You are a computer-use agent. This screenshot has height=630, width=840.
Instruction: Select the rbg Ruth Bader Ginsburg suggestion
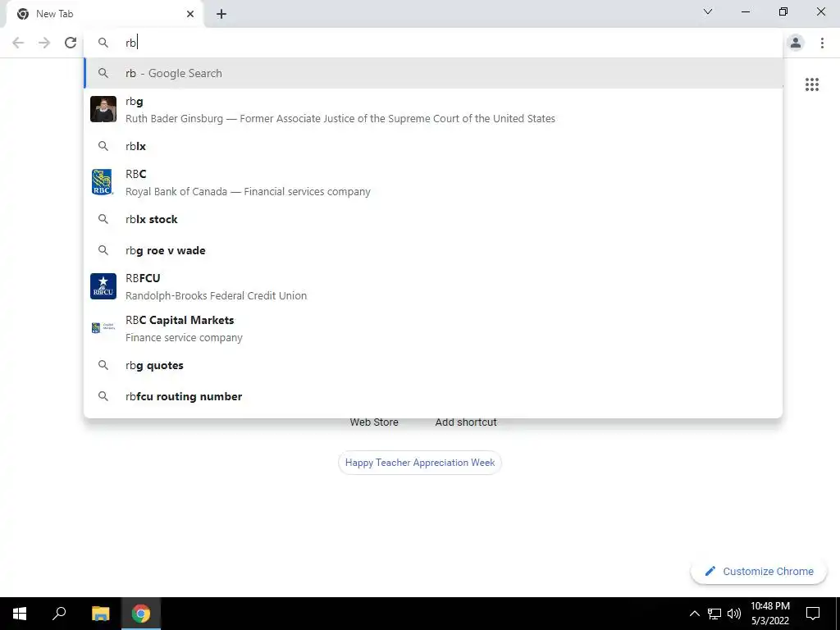(433, 110)
